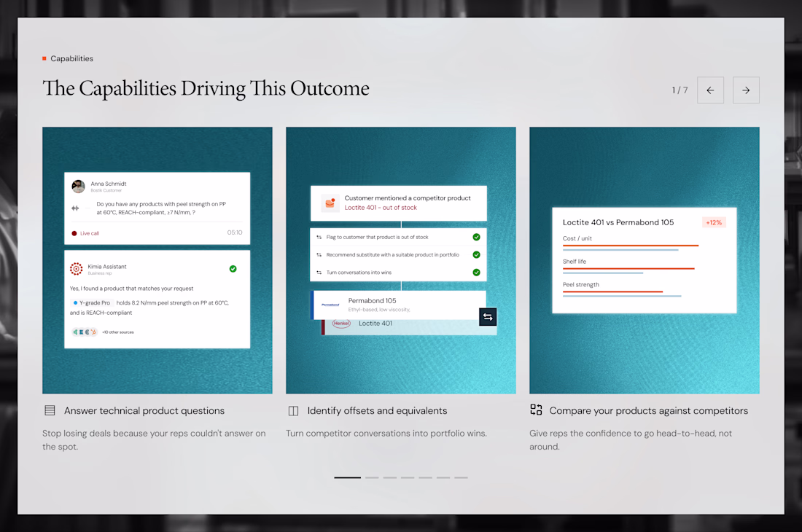Jump to the fourth pagination dash
This screenshot has width=802, height=532.
pos(408,477)
